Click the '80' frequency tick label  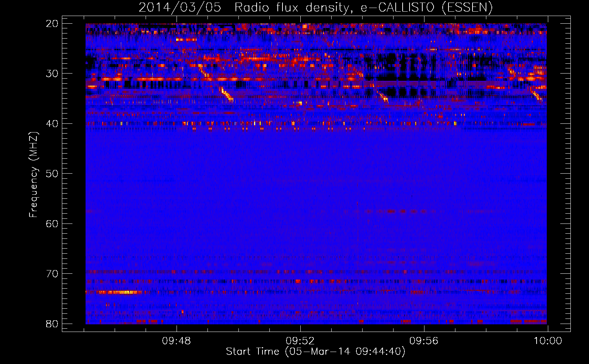pos(52,324)
